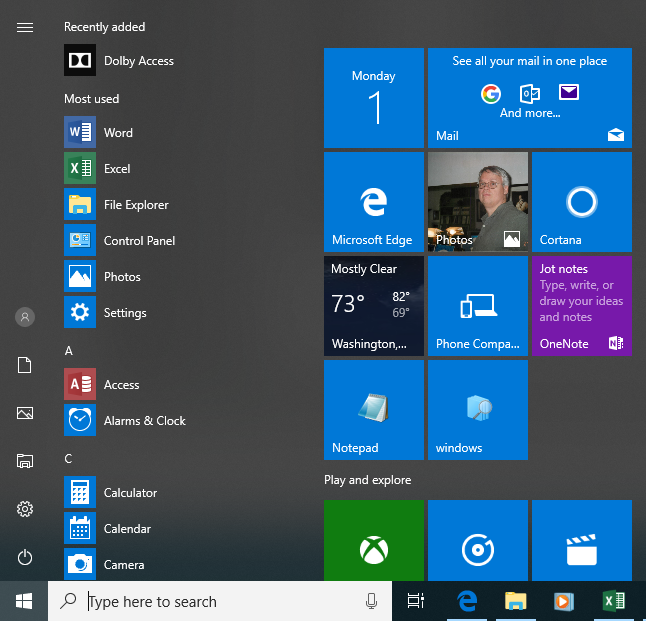Open Photos from the Most used list

pos(103,276)
